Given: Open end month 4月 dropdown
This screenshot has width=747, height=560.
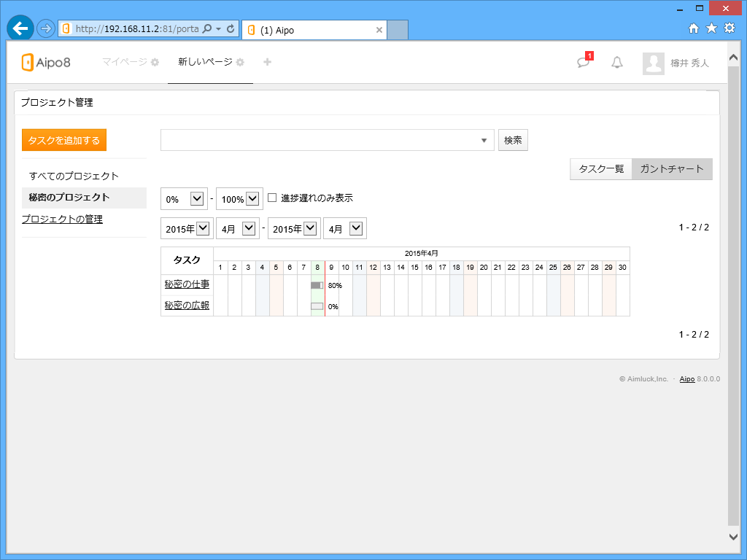Looking at the screenshot, I should tap(345, 228).
